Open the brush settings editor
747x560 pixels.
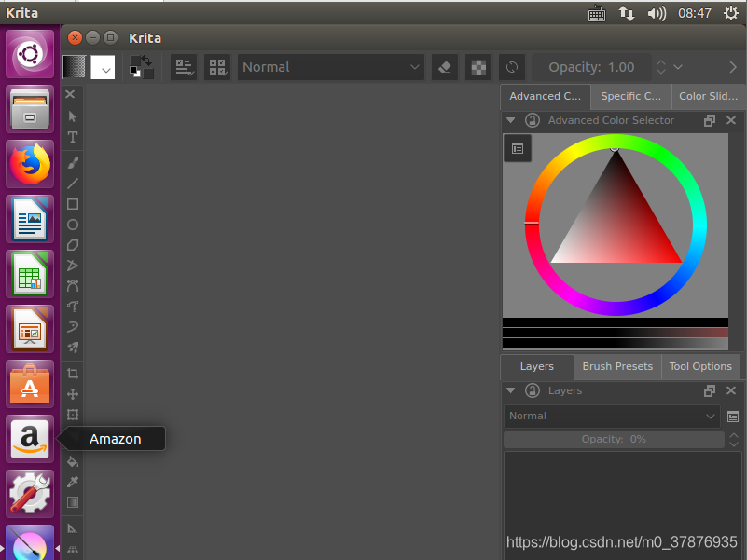(x=184, y=67)
